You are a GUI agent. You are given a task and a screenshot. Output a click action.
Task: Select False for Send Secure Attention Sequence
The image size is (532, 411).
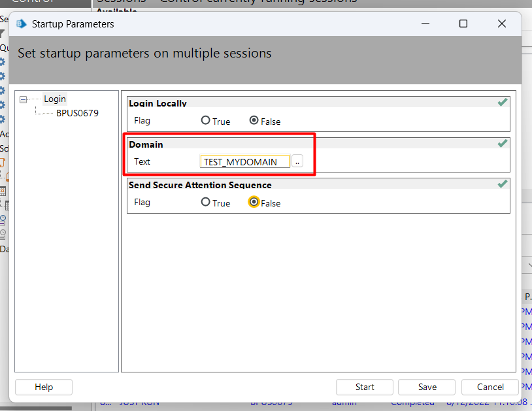[x=254, y=202]
